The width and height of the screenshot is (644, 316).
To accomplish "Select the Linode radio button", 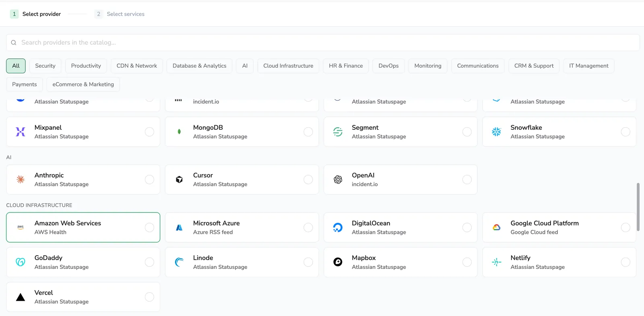I will [x=308, y=262].
